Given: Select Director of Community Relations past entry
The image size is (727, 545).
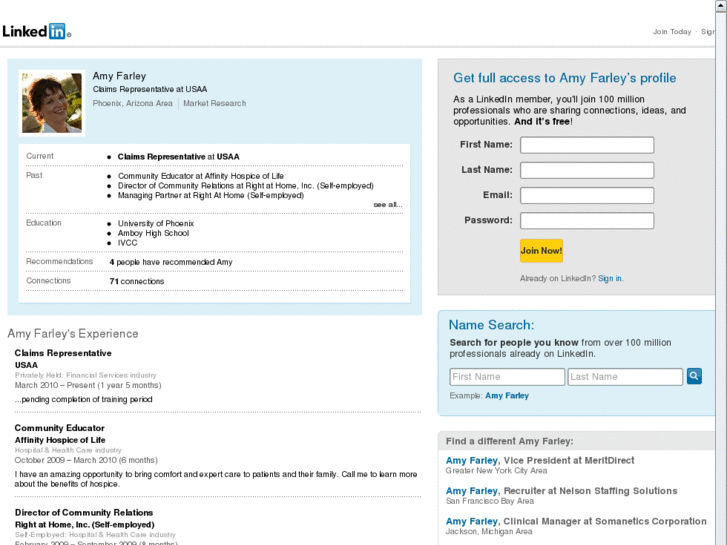Looking at the screenshot, I should pos(246,186).
